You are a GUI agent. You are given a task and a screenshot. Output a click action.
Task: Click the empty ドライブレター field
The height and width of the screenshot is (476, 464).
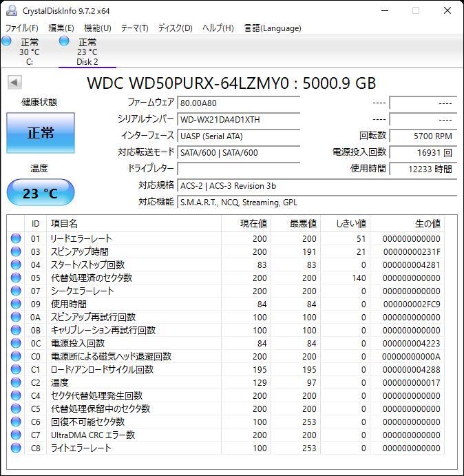coord(238,169)
